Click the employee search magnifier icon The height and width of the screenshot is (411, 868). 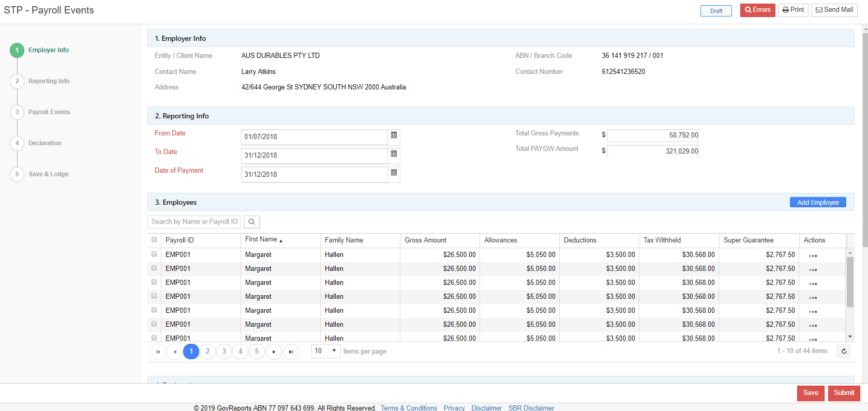[x=251, y=222]
